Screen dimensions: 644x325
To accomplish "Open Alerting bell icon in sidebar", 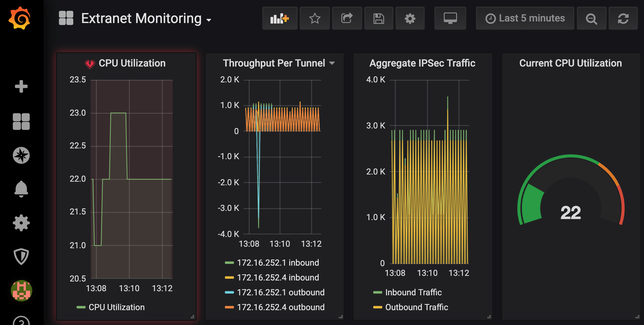I will click(21, 189).
